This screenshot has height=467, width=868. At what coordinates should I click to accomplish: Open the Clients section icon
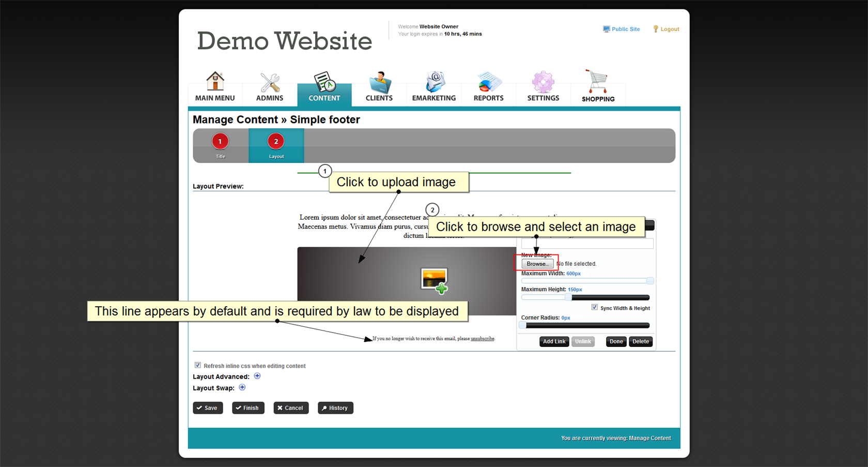tap(379, 83)
